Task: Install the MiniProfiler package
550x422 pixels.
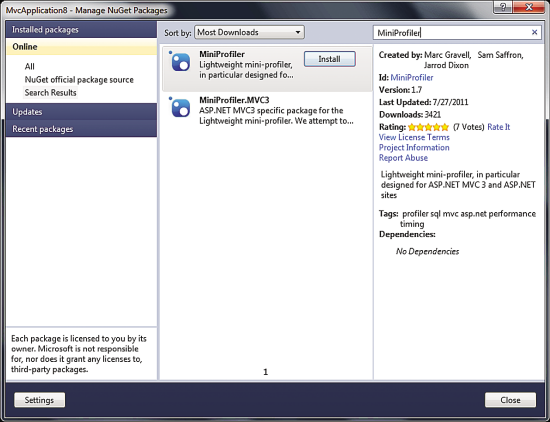Action: pyautogui.click(x=330, y=59)
